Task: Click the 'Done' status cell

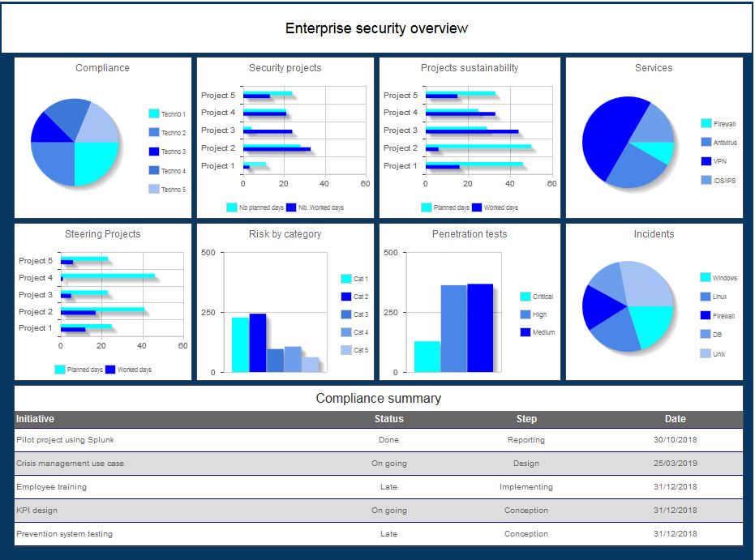Action: pos(388,440)
